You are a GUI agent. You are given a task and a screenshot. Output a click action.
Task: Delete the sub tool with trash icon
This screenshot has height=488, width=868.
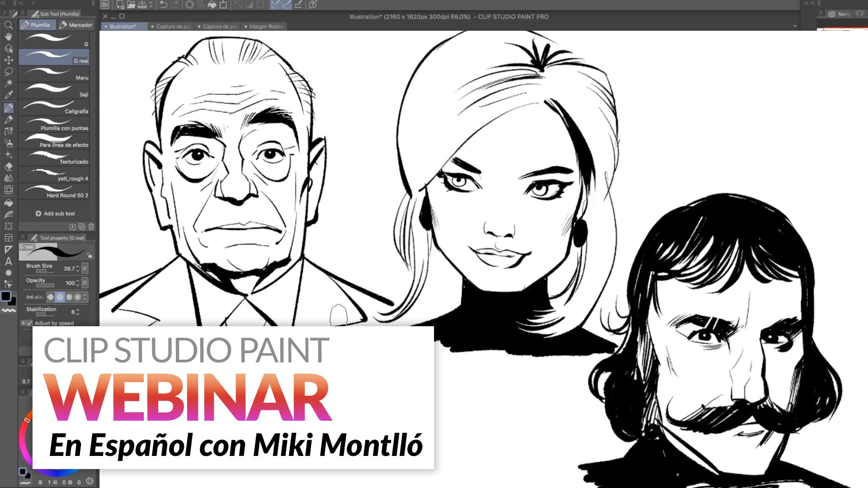[x=91, y=226]
